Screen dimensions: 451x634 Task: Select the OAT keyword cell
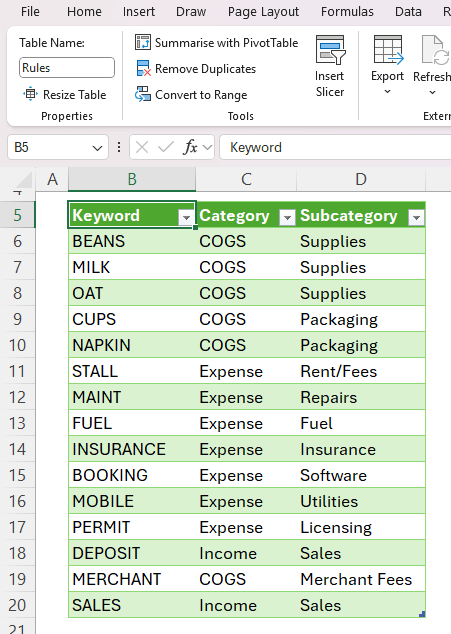132,293
